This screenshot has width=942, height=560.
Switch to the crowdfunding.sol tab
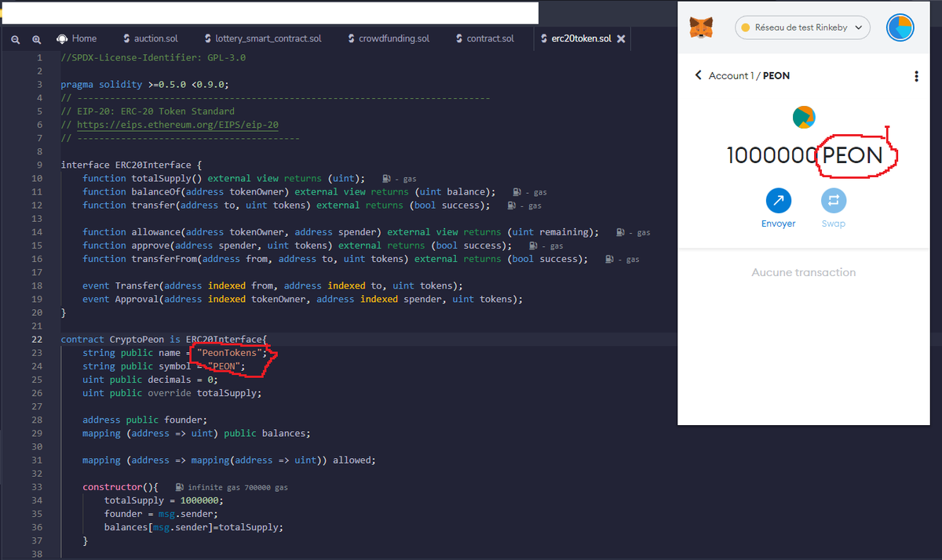tap(389, 38)
